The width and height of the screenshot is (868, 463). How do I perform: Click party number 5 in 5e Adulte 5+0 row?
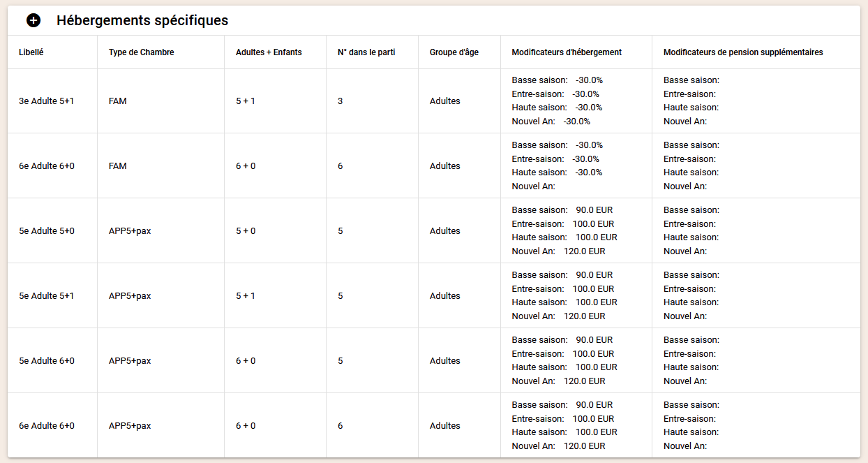coord(340,231)
